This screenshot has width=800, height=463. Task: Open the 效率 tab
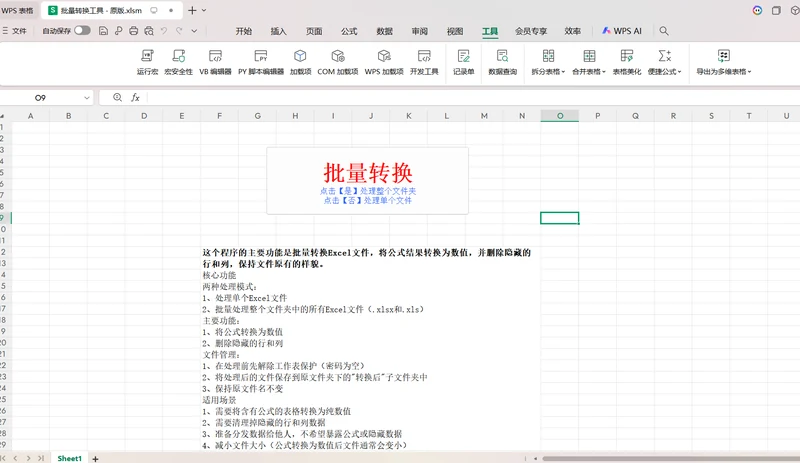[x=572, y=31]
